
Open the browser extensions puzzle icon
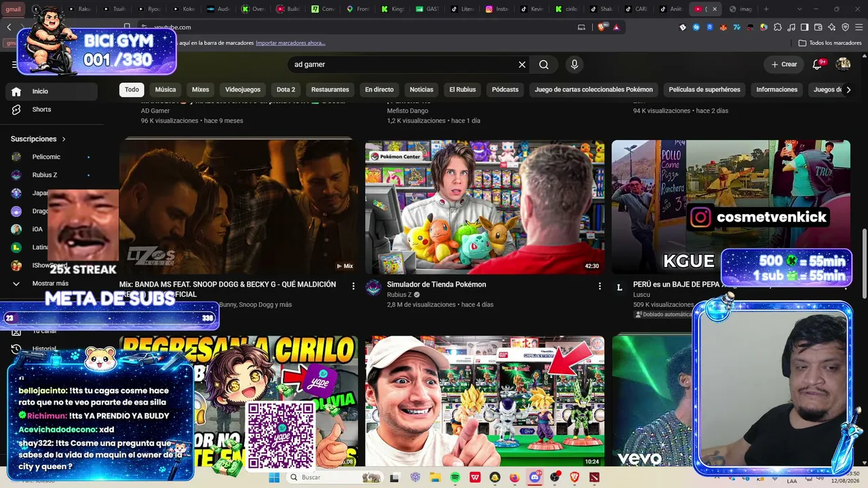pos(778,27)
